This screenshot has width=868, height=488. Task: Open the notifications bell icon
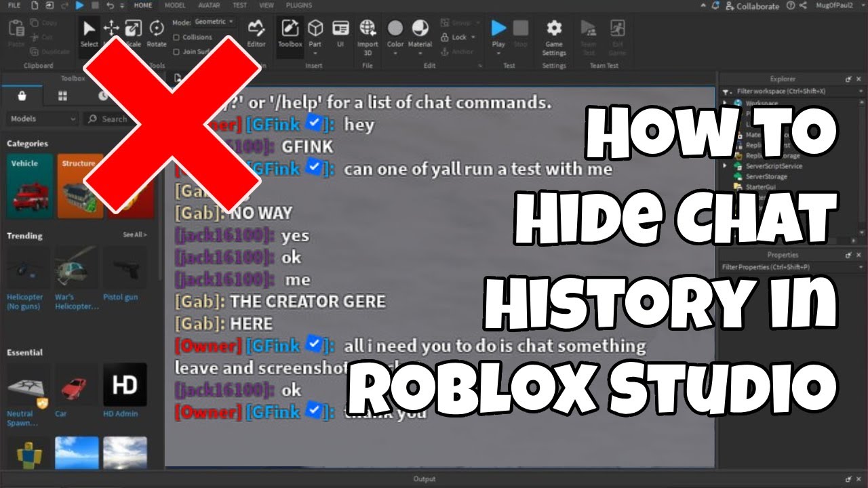(716, 5)
